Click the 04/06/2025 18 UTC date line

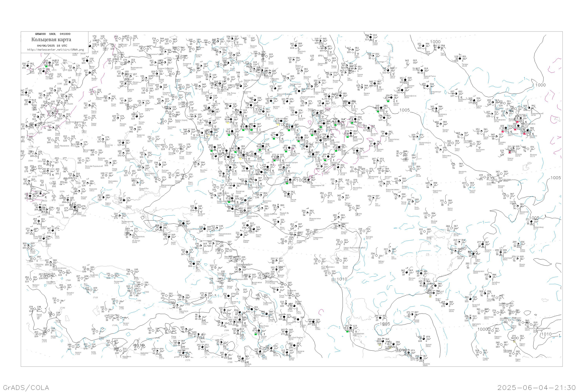point(52,46)
